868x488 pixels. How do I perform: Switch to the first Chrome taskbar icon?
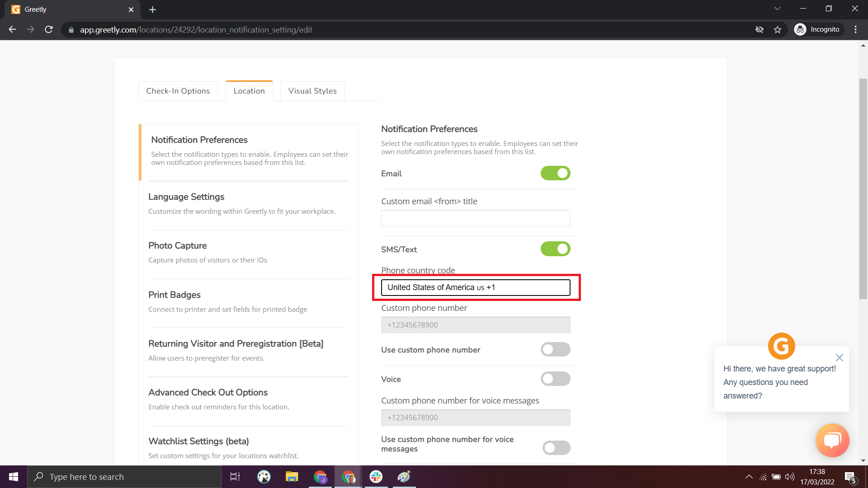320,477
